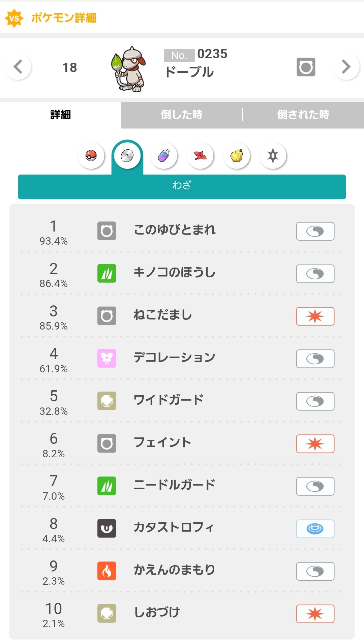Click the ドーブル Pokémon sprite
Screen dimensions: 364x644
(x=128, y=69)
